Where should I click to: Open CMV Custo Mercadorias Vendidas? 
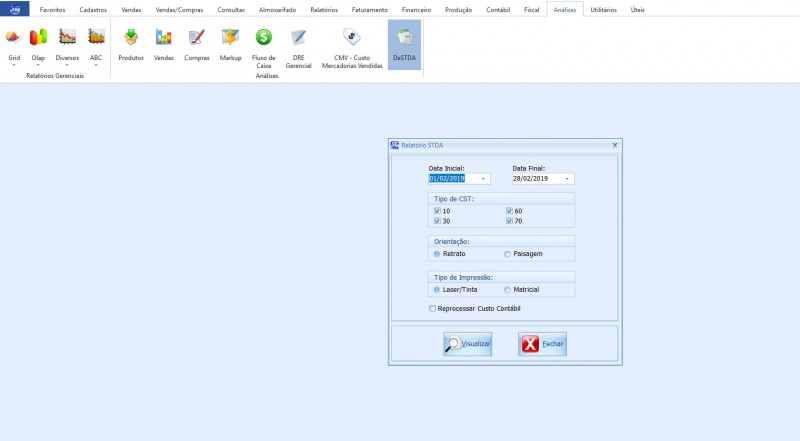[x=352, y=38]
